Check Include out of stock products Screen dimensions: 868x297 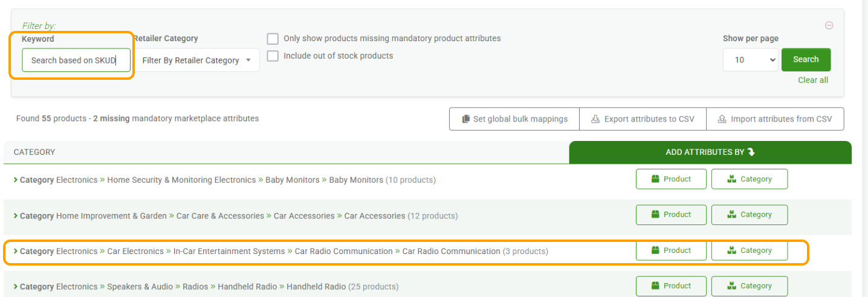[273, 56]
